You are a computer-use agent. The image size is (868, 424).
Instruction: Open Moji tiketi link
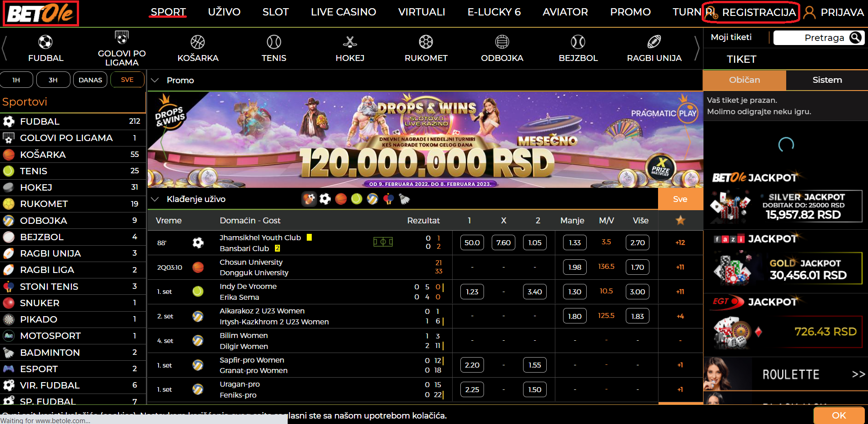(731, 37)
